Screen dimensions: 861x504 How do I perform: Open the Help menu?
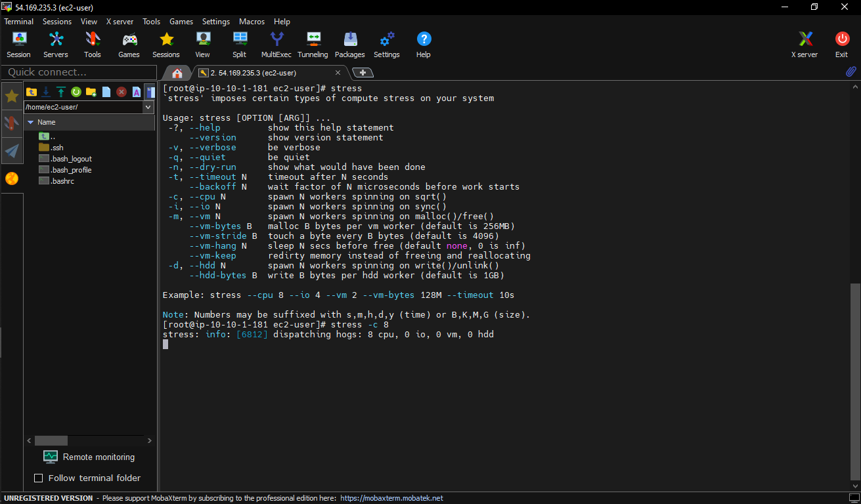(x=282, y=22)
